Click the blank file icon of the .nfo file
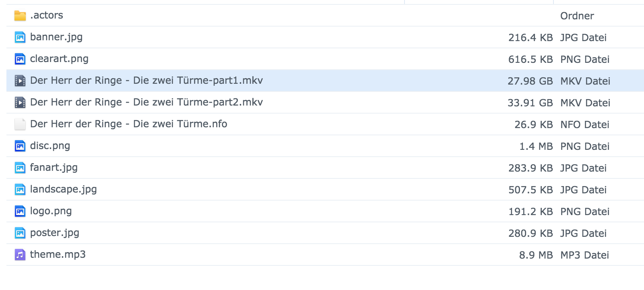Image resolution: width=644 pixels, height=290 pixels. pos(20,124)
